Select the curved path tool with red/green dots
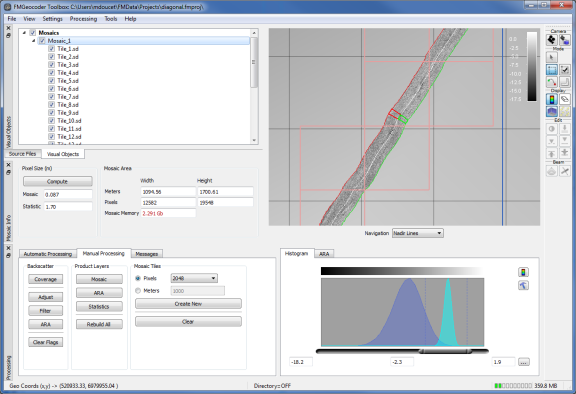This screenshot has height=394, width=576. coord(551,82)
